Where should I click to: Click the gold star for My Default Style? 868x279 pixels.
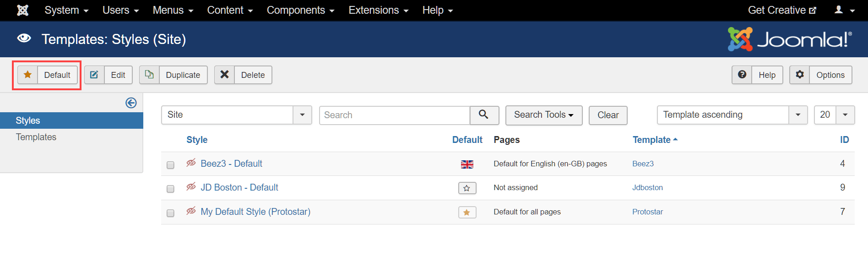coord(467,212)
